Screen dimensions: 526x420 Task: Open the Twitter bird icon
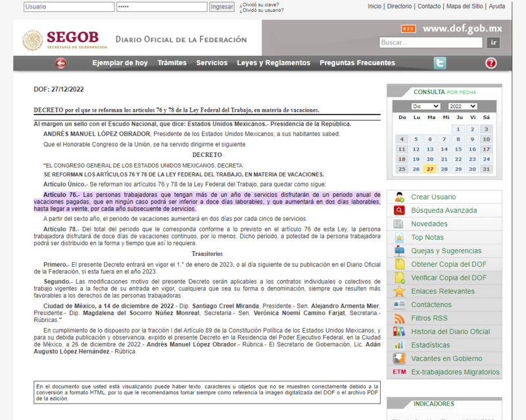point(439,63)
